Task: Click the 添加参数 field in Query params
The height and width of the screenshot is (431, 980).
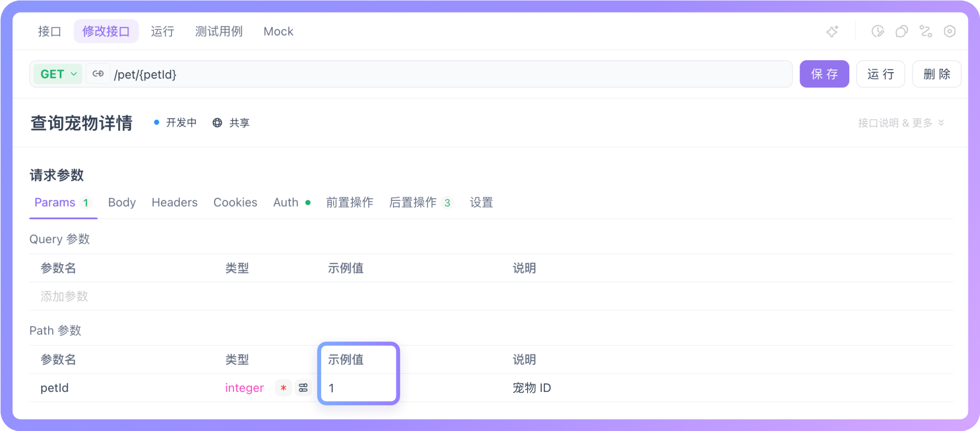Action: (x=64, y=296)
